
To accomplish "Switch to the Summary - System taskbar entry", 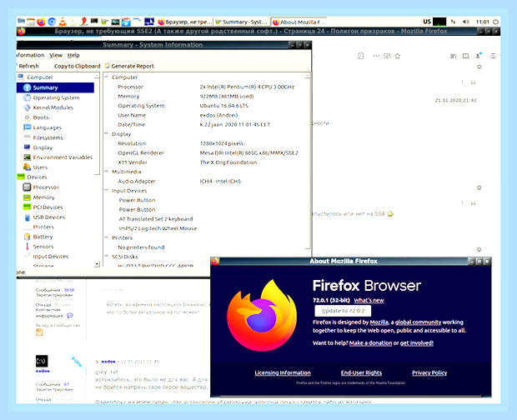I will 242,22.
